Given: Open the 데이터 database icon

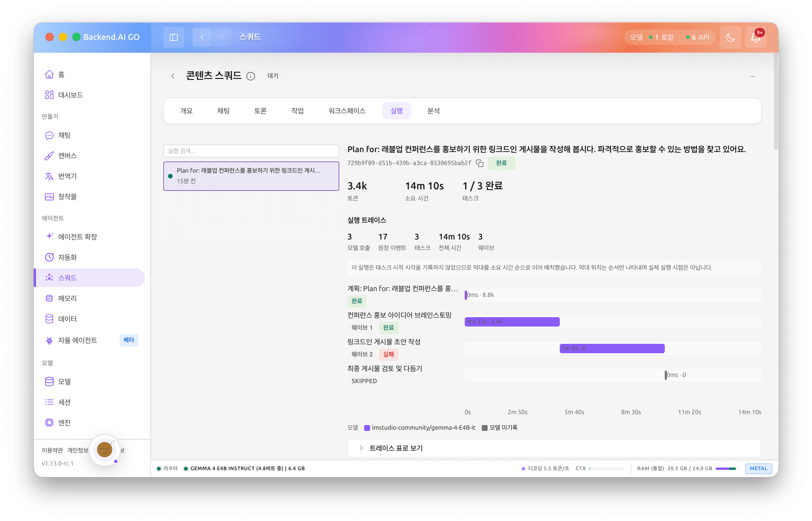Looking at the screenshot, I should [x=50, y=319].
